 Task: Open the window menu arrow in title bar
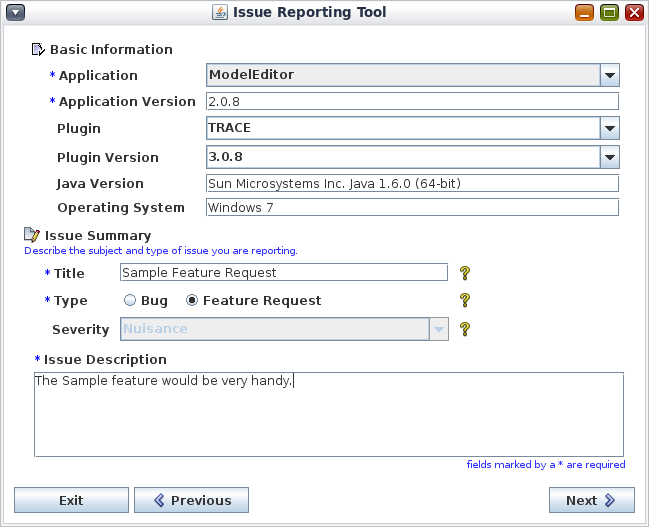16,13
